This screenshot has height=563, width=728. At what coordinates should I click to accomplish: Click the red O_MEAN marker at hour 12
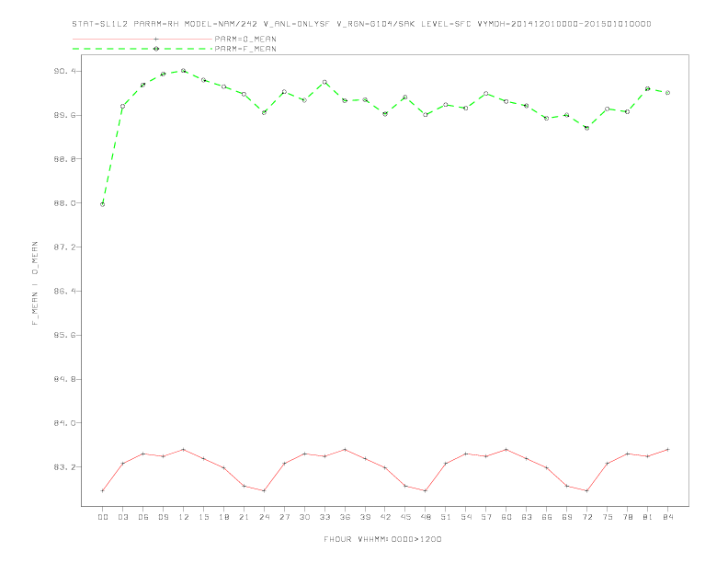[x=184, y=450]
